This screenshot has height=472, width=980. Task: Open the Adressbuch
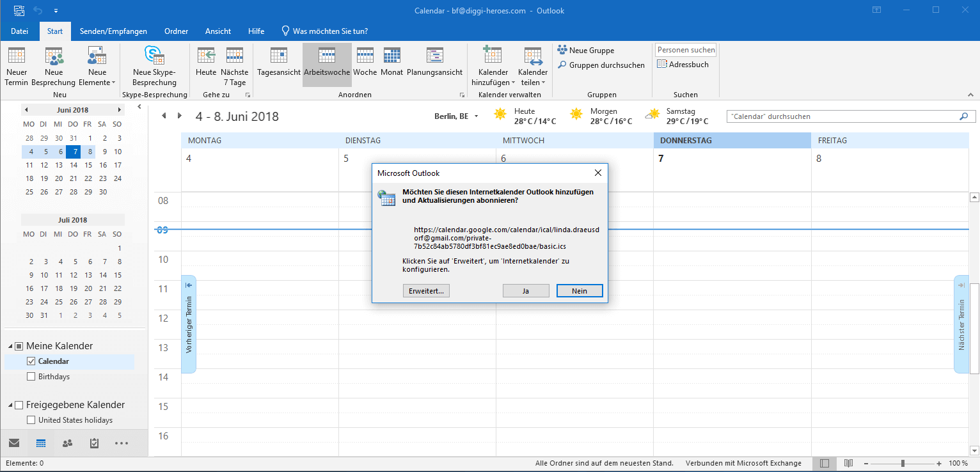point(683,65)
